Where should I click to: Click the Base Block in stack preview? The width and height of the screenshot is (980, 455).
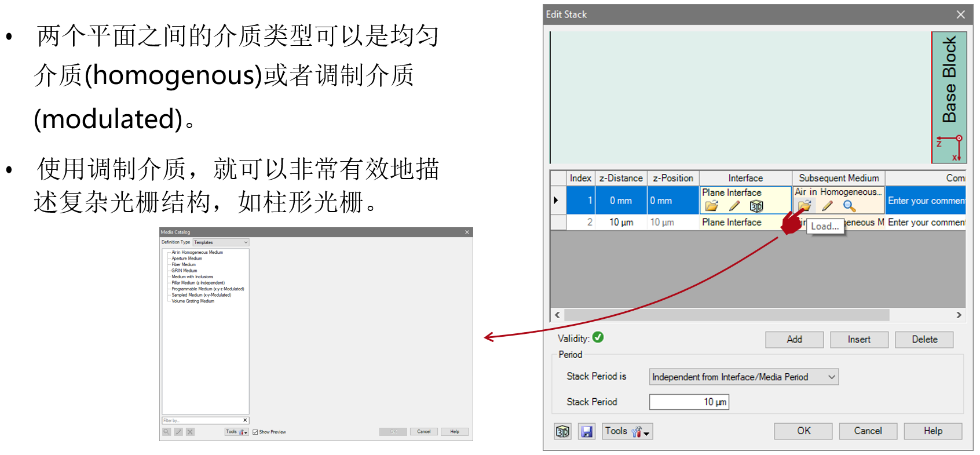[x=949, y=97]
